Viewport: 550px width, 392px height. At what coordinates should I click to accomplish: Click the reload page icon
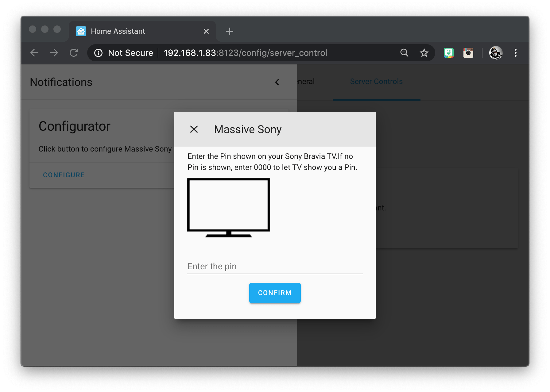coord(74,53)
